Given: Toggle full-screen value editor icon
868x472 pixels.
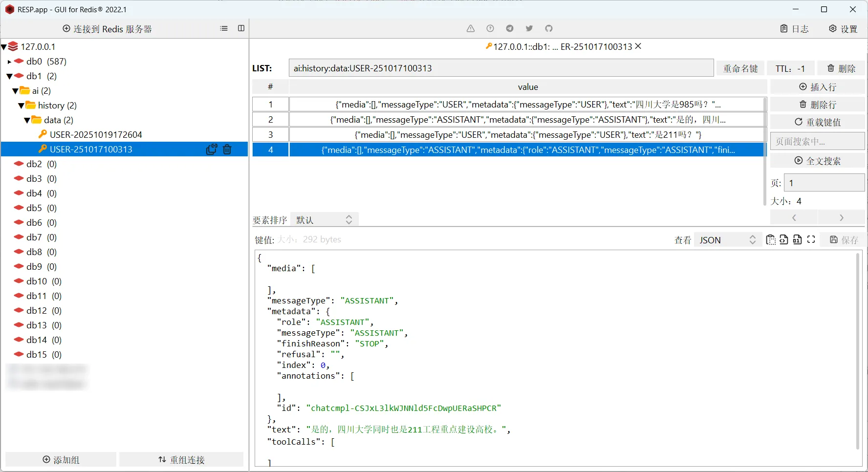Looking at the screenshot, I should tap(811, 239).
